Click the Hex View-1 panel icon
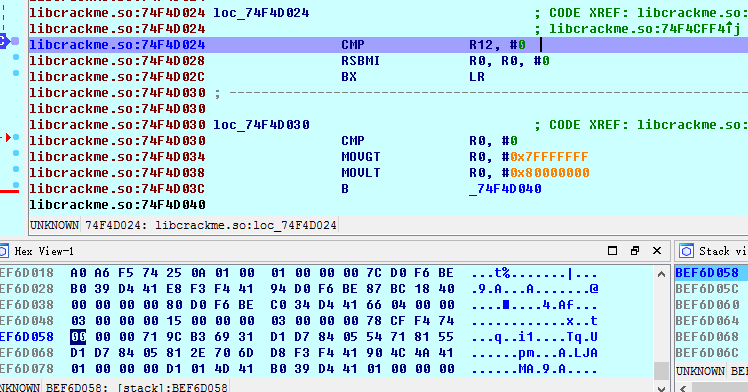The image size is (748, 392). [x=4, y=251]
